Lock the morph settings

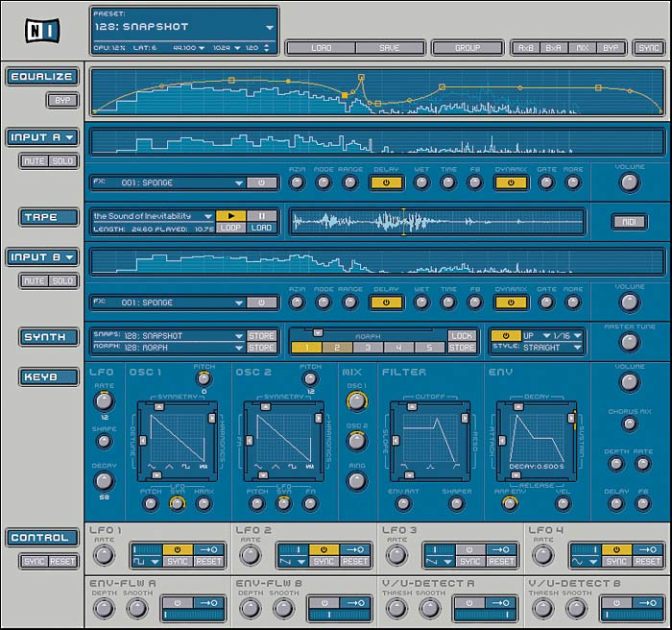point(462,336)
